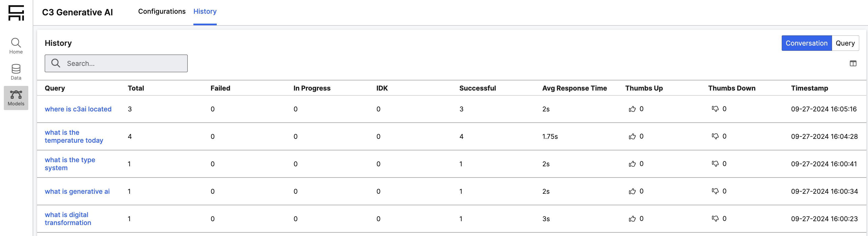Viewport: 868px width, 236px height.
Task: Click thumbs up icon for 'what is generative ai'
Action: tap(632, 191)
